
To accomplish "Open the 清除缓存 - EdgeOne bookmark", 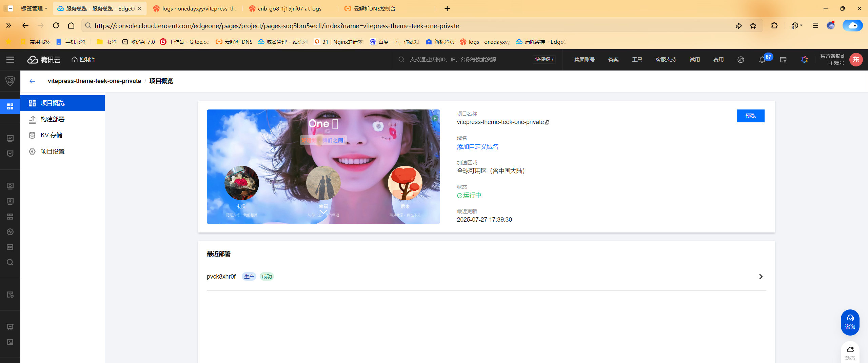I will [541, 42].
